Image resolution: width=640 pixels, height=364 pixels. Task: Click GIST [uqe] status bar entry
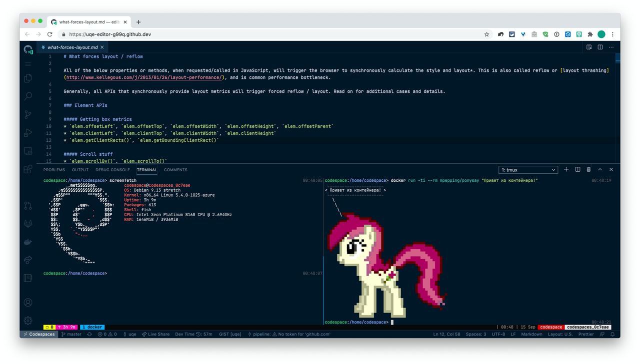point(230,334)
